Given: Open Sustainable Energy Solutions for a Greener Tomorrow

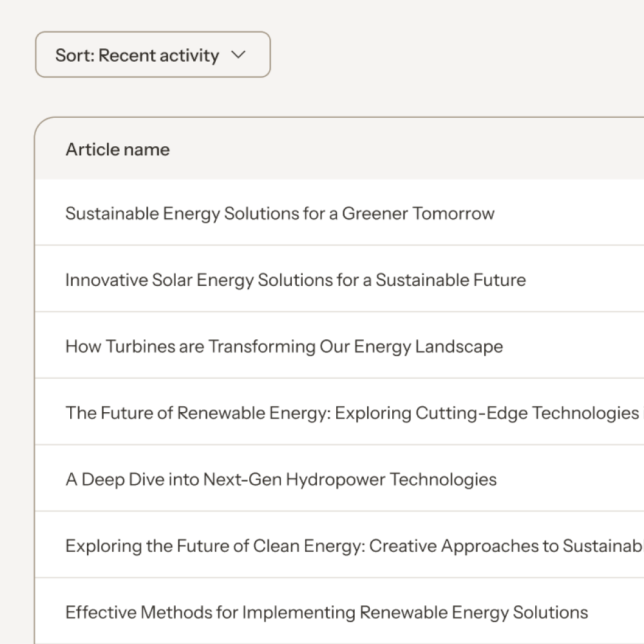Looking at the screenshot, I should point(279,213).
